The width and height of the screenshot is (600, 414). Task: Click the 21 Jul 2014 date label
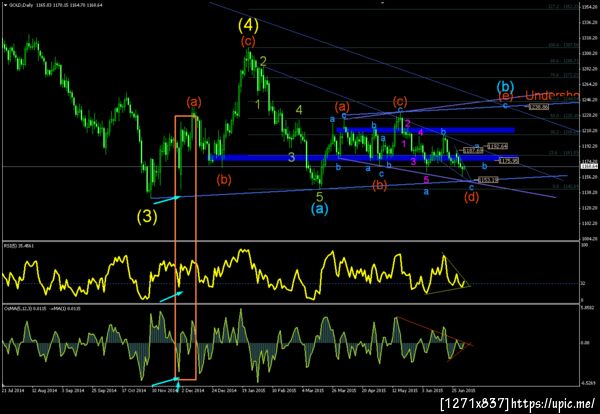[x=12, y=391]
